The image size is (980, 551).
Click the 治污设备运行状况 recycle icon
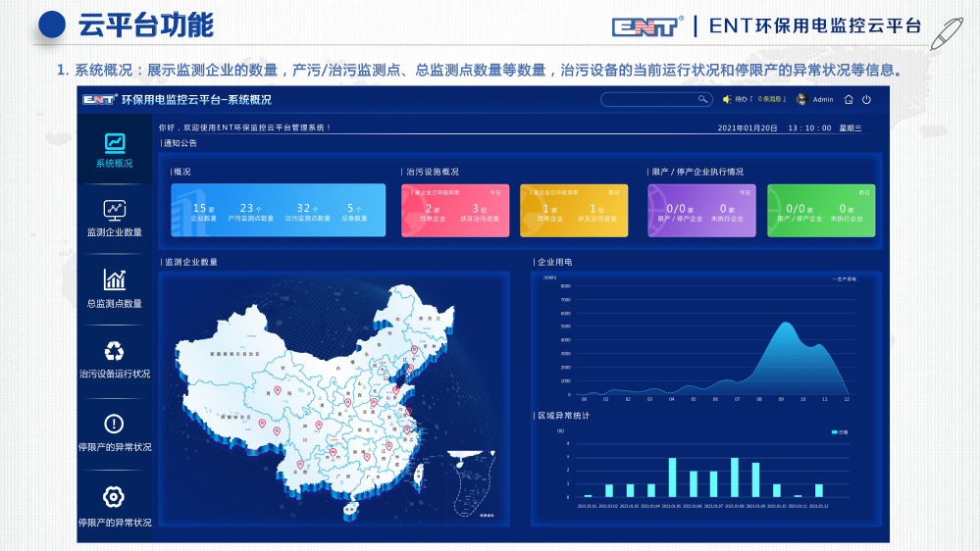point(115,351)
